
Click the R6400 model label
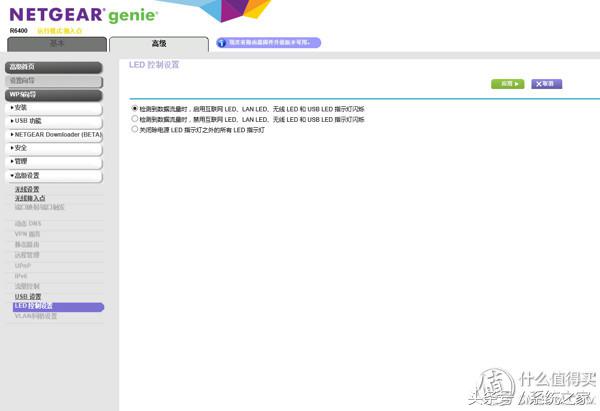pyautogui.click(x=19, y=31)
